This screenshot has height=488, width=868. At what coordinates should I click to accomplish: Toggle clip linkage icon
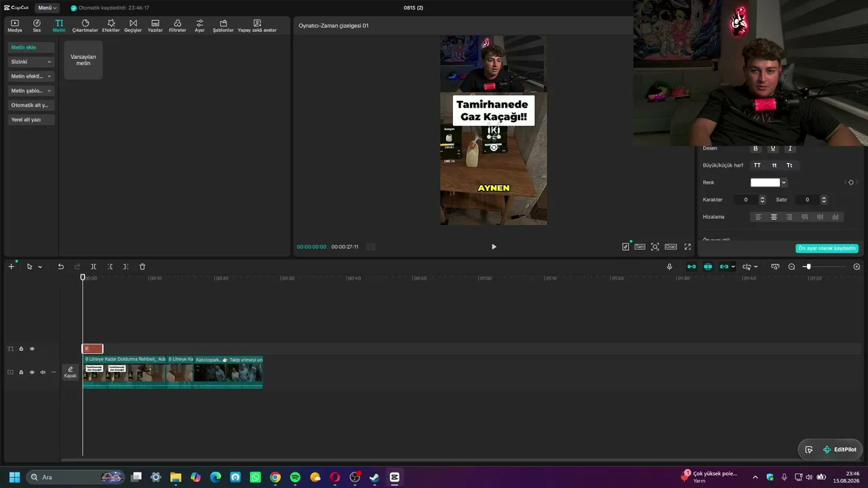[724, 266]
